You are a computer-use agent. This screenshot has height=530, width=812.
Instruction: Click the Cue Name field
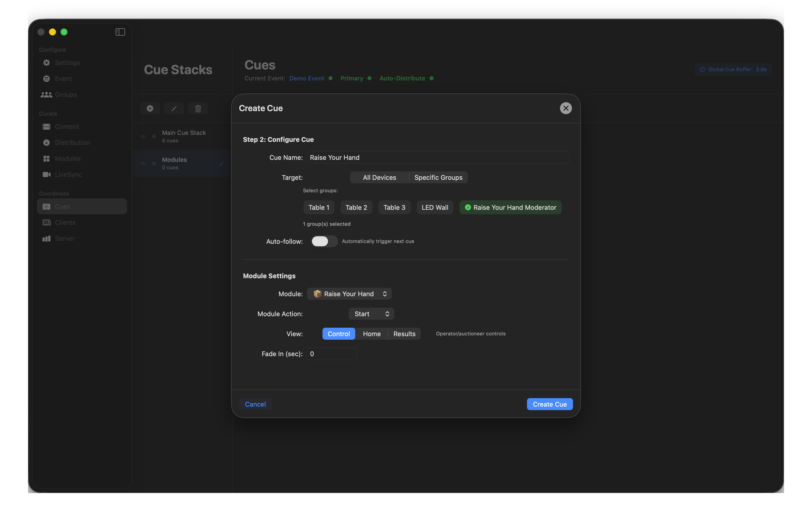coord(438,157)
